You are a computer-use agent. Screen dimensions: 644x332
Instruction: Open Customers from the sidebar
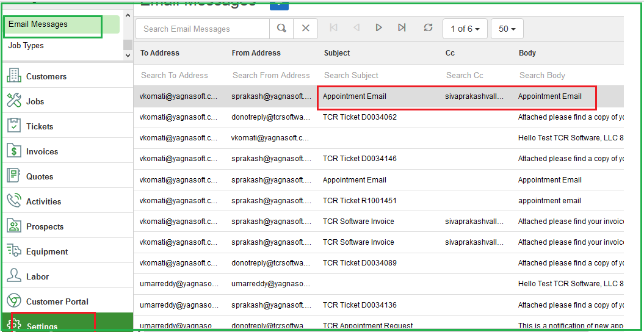click(x=46, y=76)
